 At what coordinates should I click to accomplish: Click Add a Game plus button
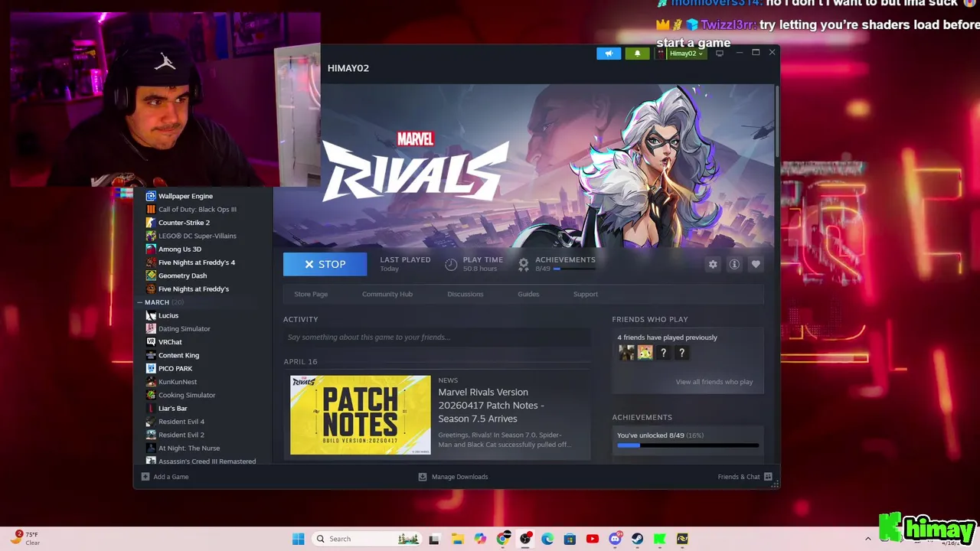pyautogui.click(x=165, y=477)
